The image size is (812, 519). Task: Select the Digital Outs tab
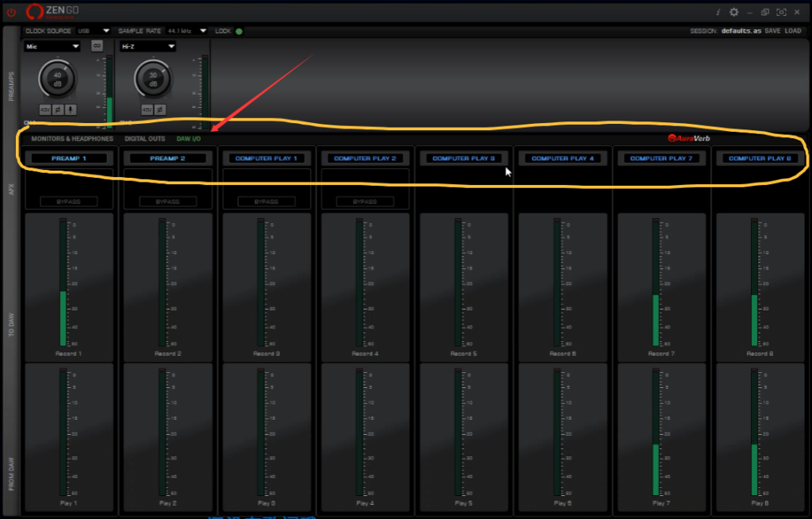[145, 139]
